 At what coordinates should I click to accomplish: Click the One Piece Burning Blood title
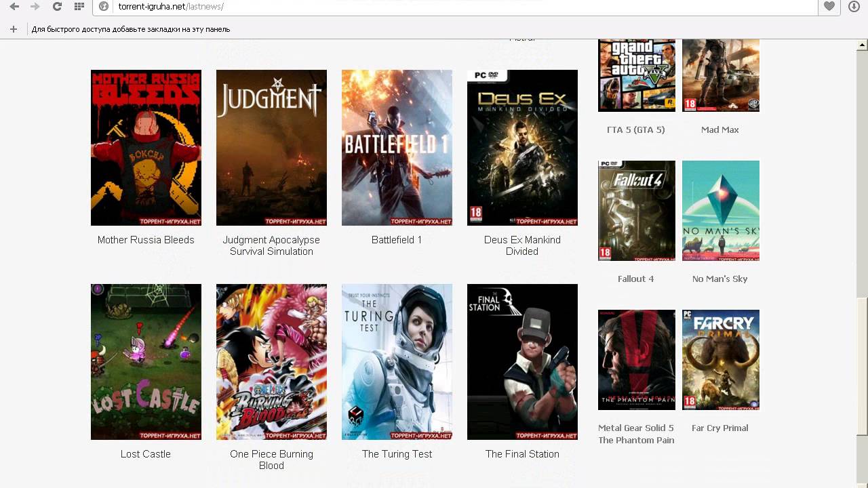tap(271, 460)
